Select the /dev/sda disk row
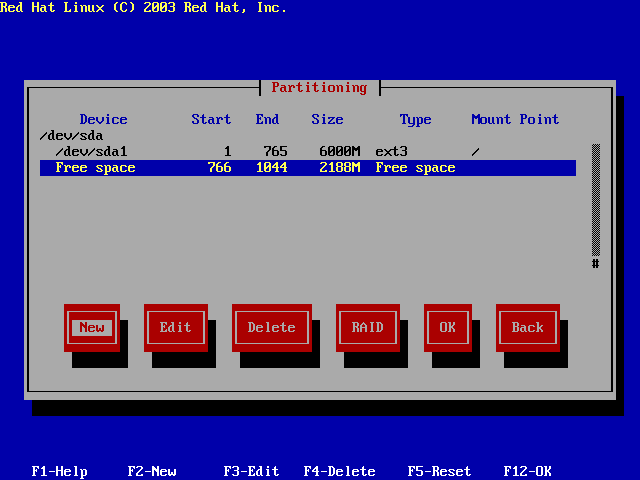This screenshot has width=640, height=480. [x=308, y=136]
